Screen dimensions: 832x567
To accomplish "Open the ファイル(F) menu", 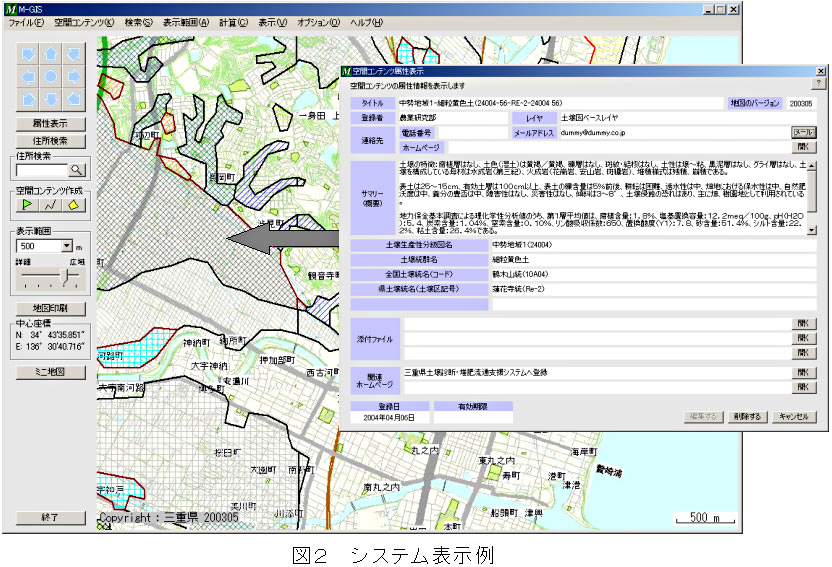I will (x=25, y=21).
